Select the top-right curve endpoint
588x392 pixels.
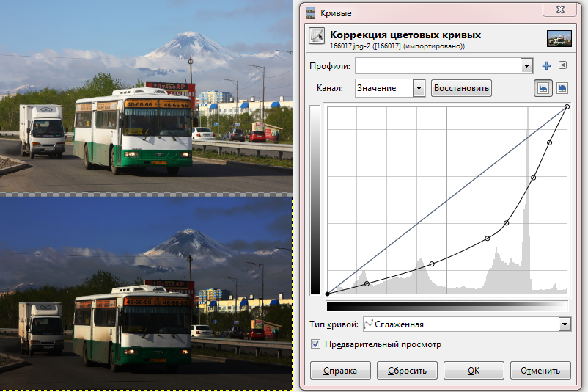pos(567,107)
